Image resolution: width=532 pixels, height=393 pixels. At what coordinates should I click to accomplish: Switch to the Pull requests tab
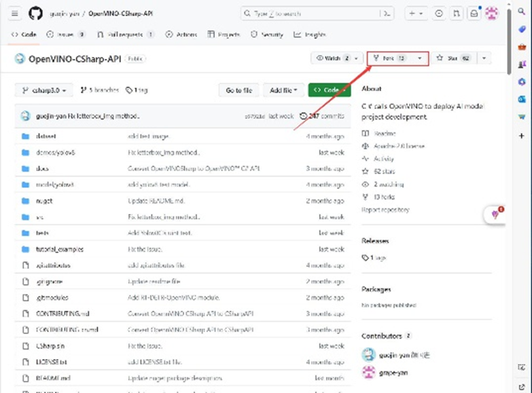click(126, 34)
